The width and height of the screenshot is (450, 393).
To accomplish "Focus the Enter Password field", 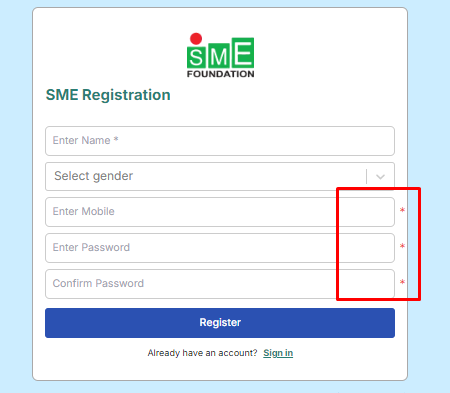I will tap(220, 248).
